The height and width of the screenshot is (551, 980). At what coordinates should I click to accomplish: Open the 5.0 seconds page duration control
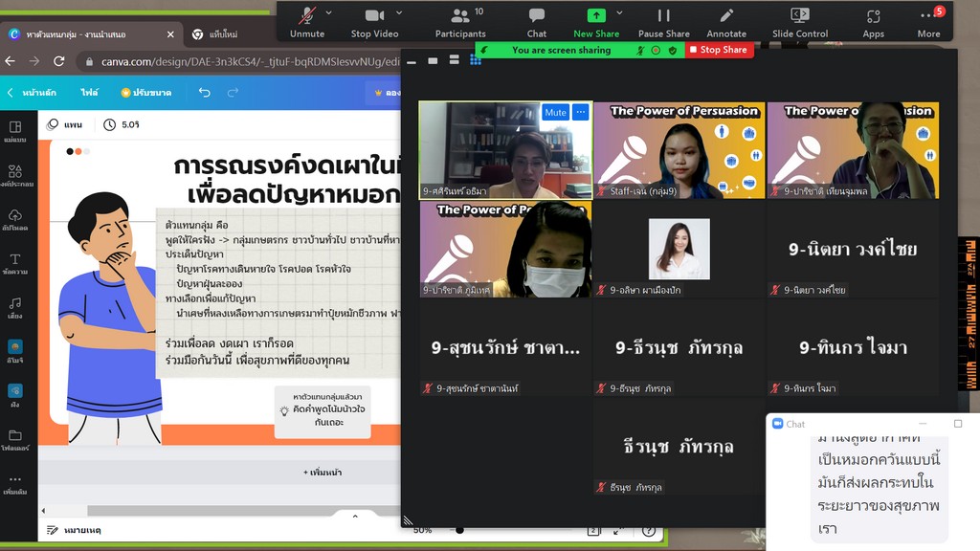[x=122, y=124]
